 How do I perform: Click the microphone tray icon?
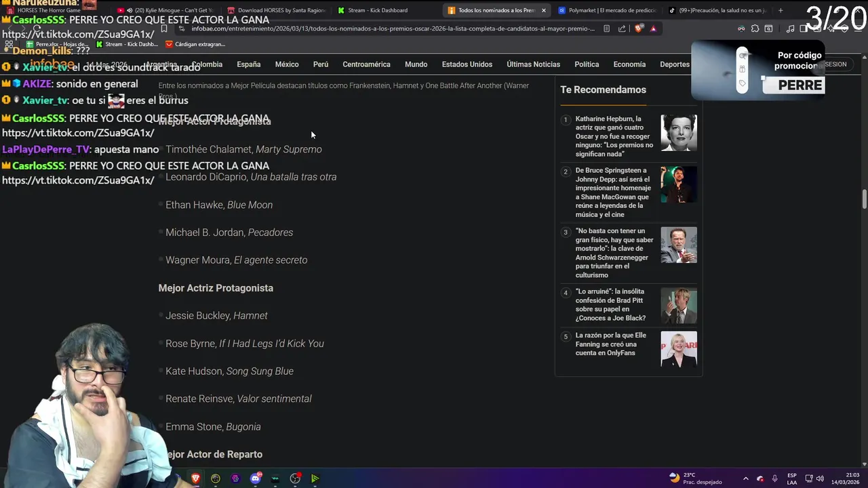(x=774, y=479)
